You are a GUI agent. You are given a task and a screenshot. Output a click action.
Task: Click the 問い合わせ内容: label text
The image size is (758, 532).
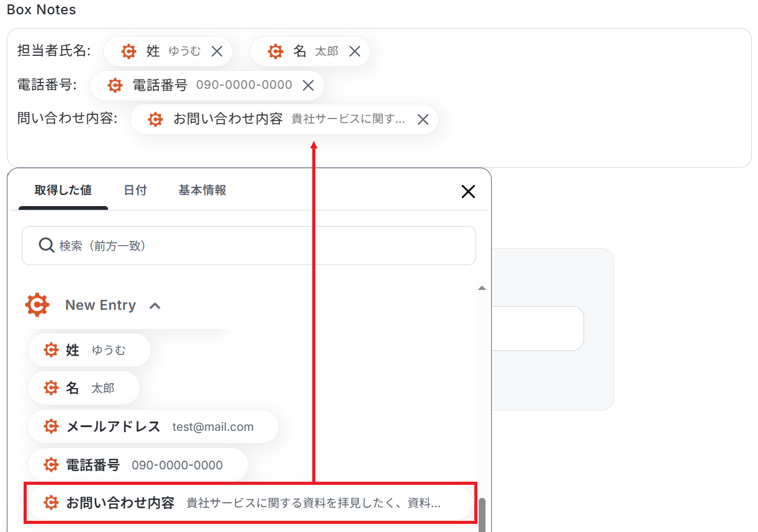tap(68, 118)
